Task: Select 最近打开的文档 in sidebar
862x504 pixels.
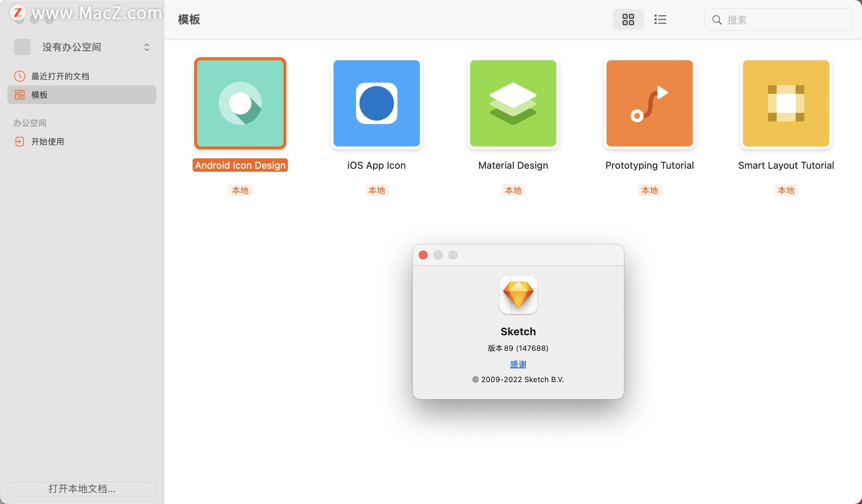Action: [x=60, y=76]
